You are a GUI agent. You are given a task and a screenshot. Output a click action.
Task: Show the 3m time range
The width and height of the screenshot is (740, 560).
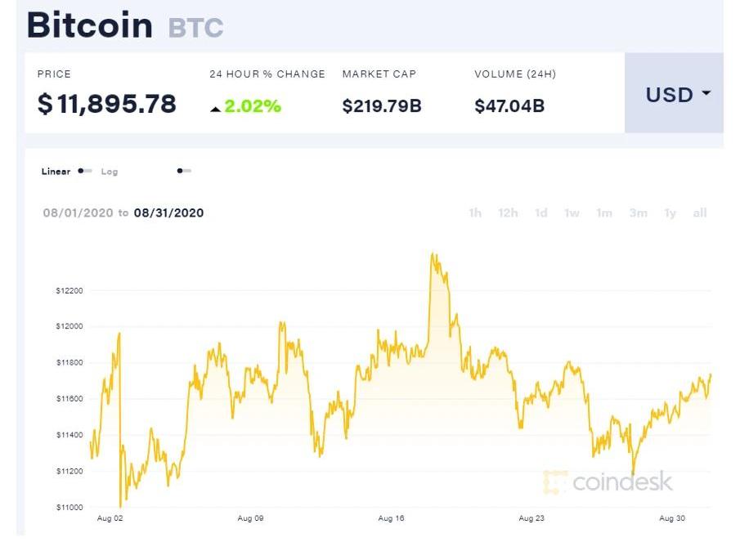pyautogui.click(x=638, y=213)
